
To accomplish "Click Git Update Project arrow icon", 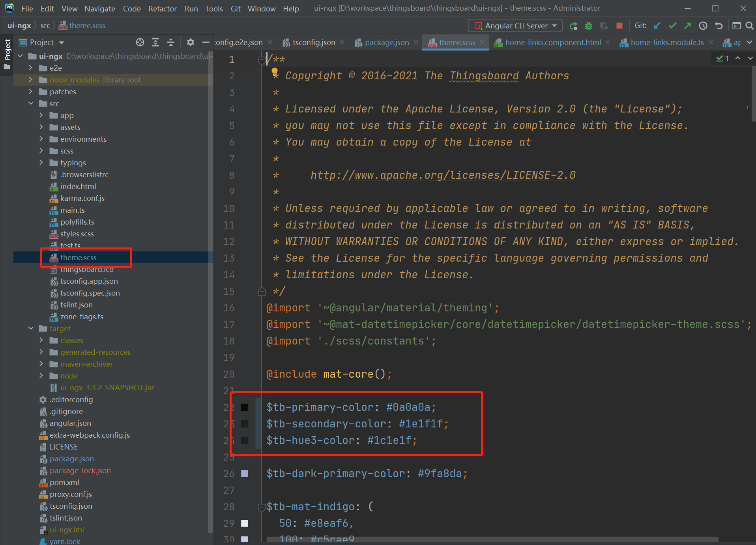I will (657, 26).
